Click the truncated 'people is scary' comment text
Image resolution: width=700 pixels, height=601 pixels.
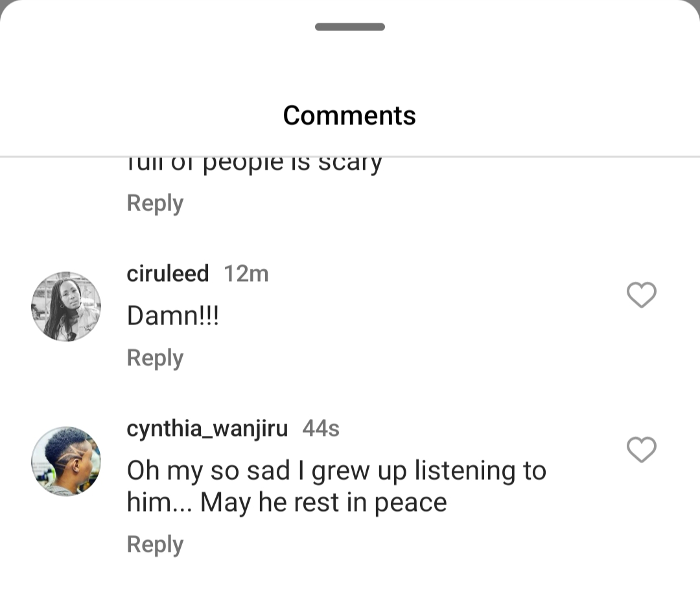click(x=254, y=163)
